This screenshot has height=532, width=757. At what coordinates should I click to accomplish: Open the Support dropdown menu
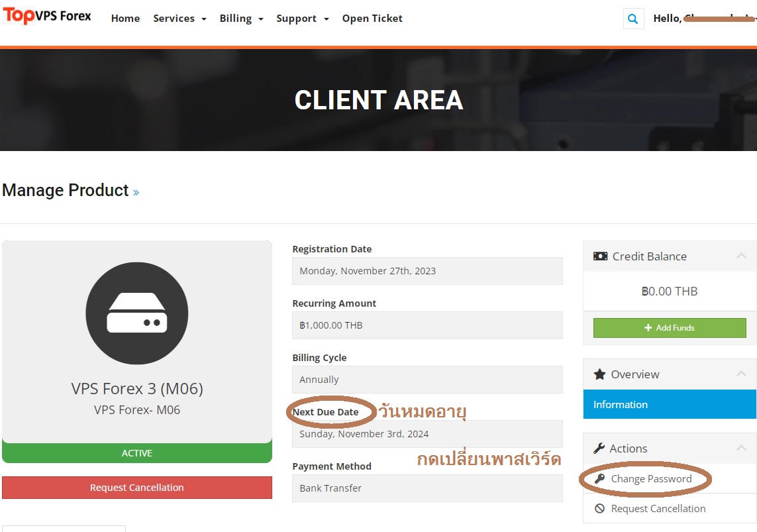coord(302,19)
